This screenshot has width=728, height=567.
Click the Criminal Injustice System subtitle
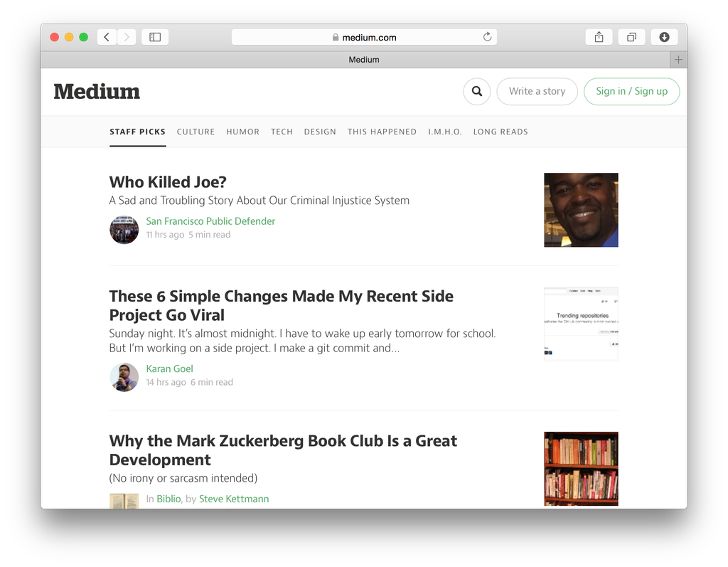(259, 201)
